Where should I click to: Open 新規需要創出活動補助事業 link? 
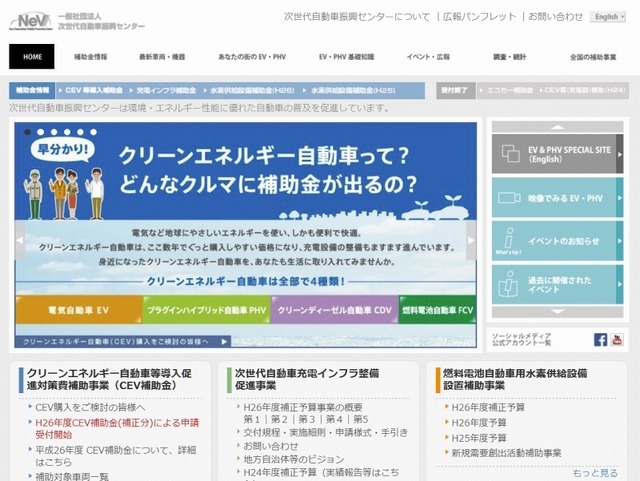[x=506, y=453]
